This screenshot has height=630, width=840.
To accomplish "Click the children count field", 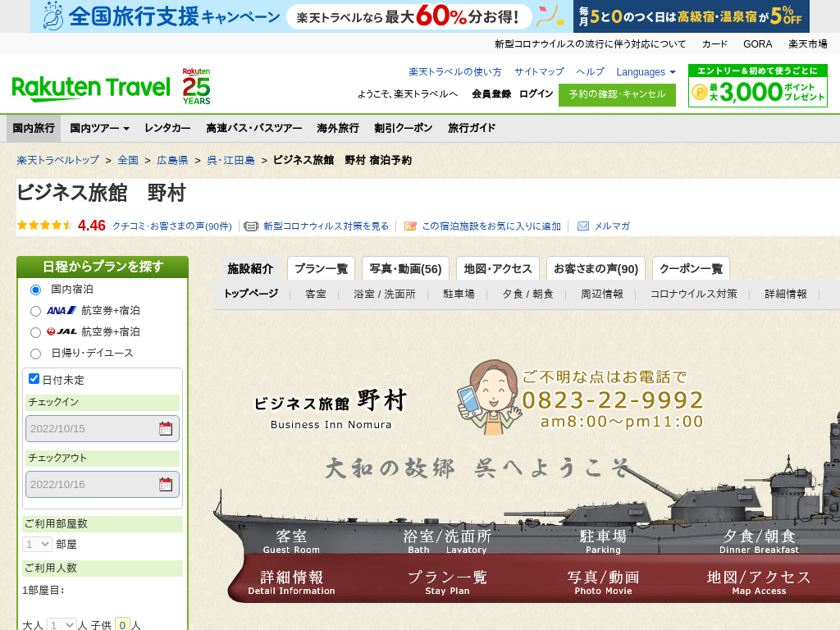I will pyautogui.click(x=123, y=624).
